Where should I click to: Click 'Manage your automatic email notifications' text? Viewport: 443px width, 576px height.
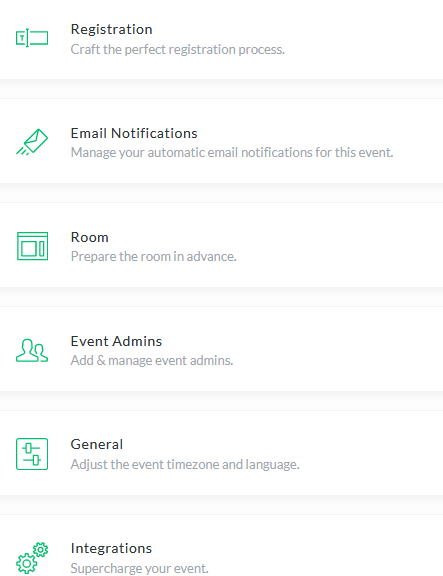232,152
